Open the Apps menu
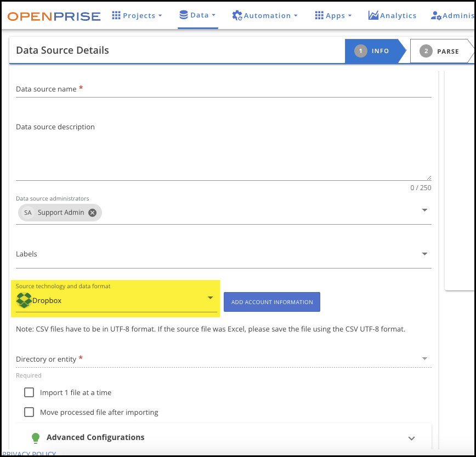Image resolution: width=476 pixels, height=457 pixels. click(x=333, y=16)
